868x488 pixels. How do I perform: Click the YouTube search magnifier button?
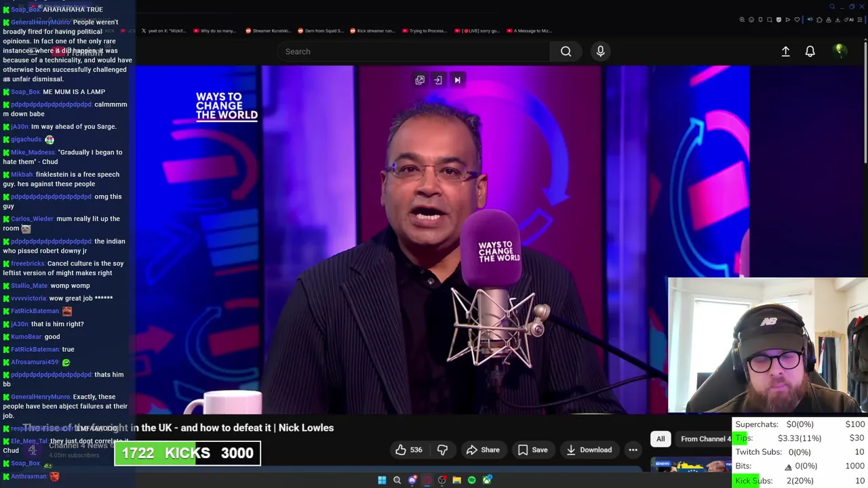tap(566, 52)
